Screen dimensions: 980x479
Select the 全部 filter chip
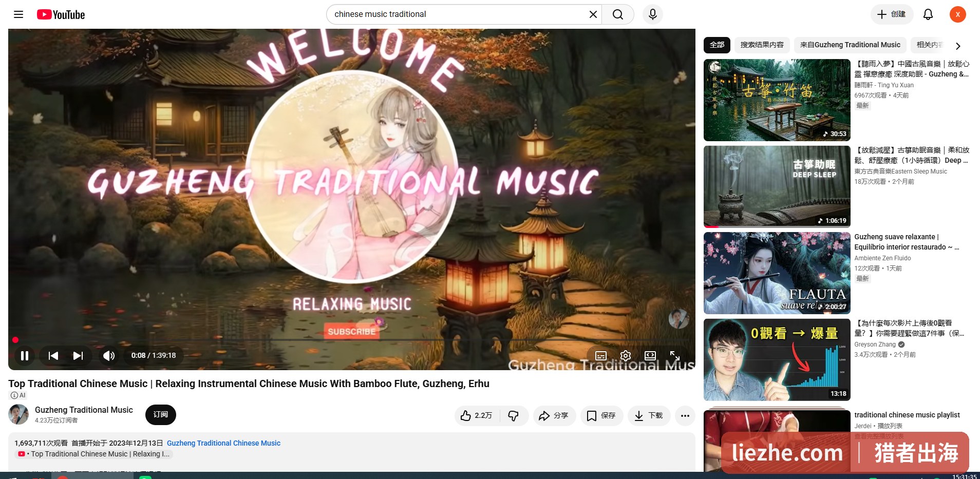pos(717,45)
